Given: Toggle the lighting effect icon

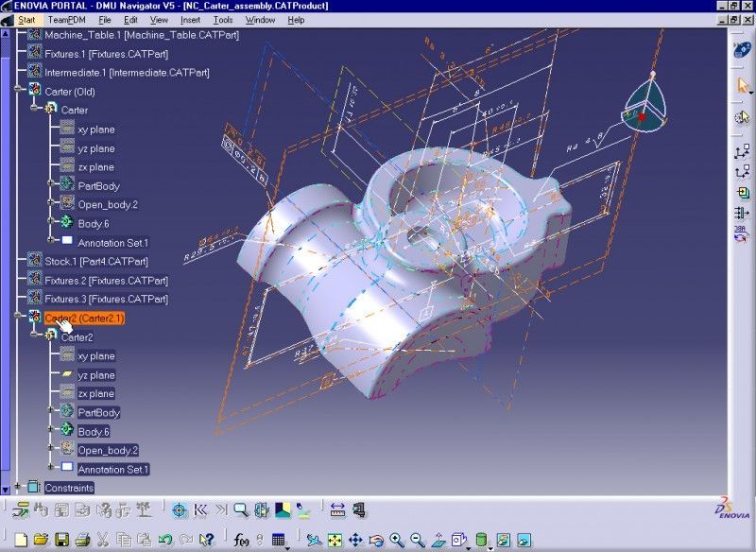Looking at the screenshot, I should pos(502,539).
